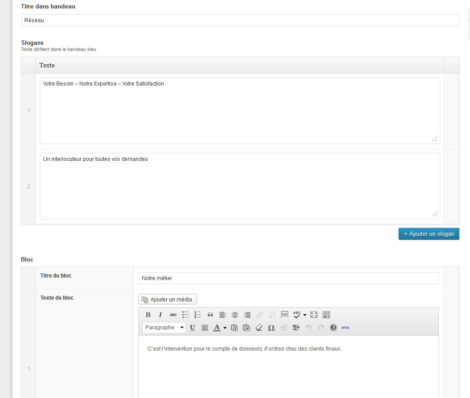The image size is (470, 398).
Task: Insert a bulleted list
Action: coord(185,315)
